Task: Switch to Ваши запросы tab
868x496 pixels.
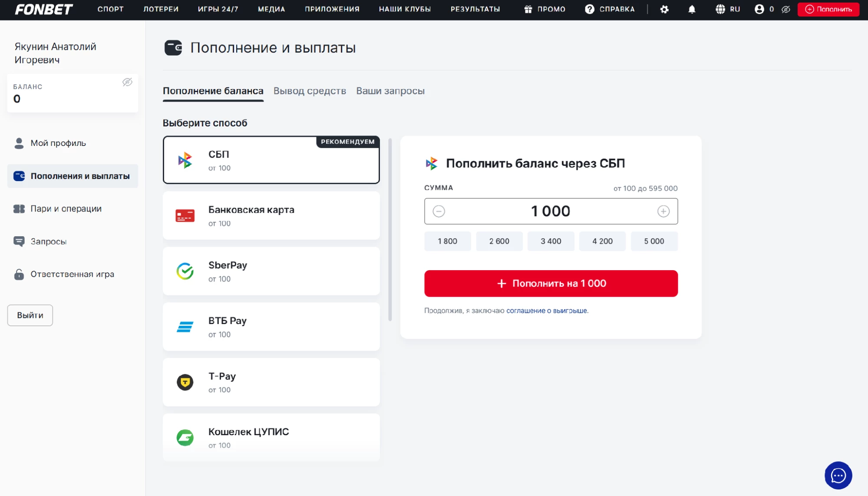Action: point(390,91)
